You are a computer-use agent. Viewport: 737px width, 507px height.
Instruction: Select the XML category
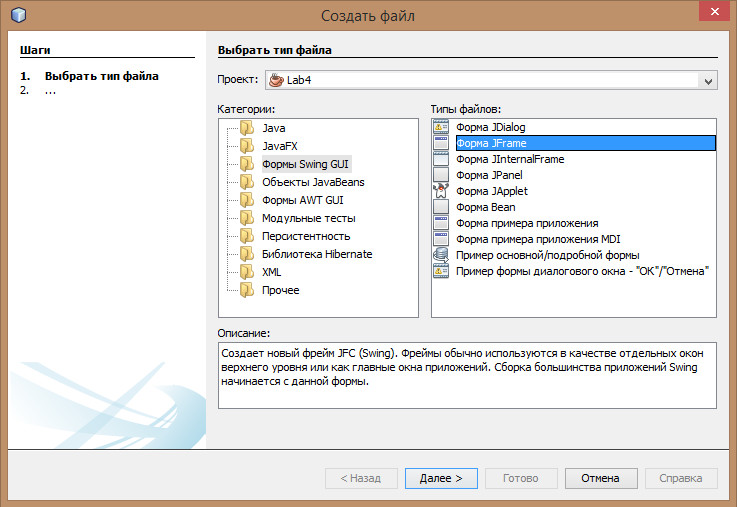(x=271, y=272)
